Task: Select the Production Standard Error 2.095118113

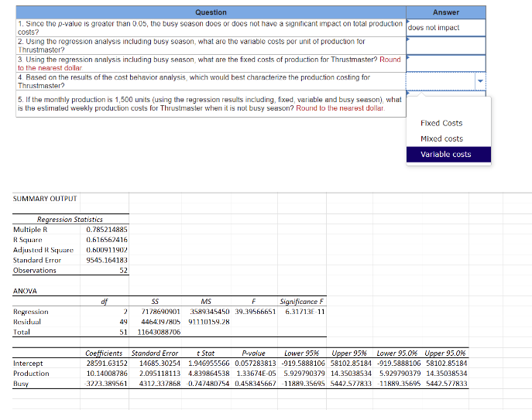Action: 160,374
